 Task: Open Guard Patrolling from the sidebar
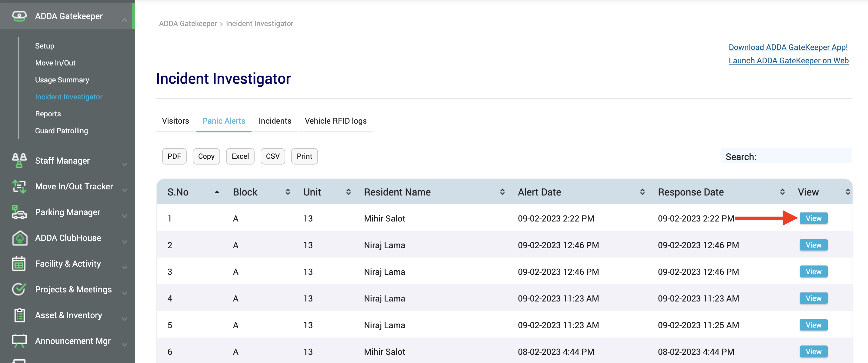(x=61, y=131)
